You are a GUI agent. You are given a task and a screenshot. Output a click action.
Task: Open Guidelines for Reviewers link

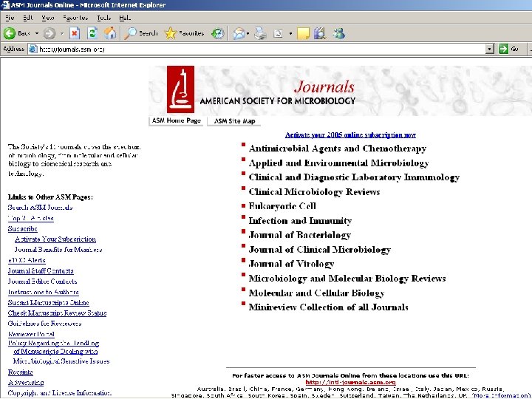44,324
